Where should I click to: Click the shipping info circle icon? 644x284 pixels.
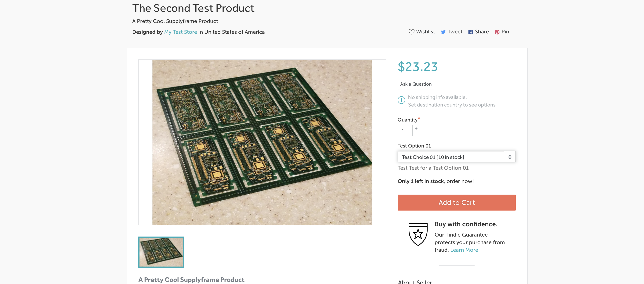(x=401, y=100)
